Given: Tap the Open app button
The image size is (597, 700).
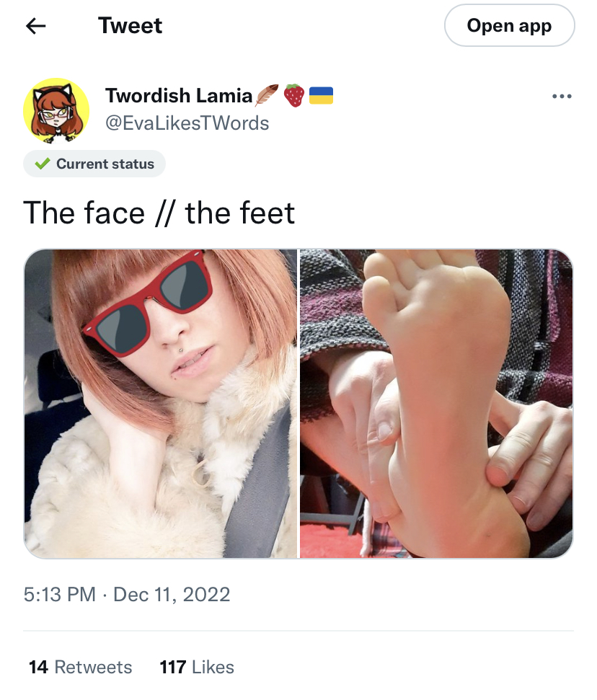Looking at the screenshot, I should (509, 25).
